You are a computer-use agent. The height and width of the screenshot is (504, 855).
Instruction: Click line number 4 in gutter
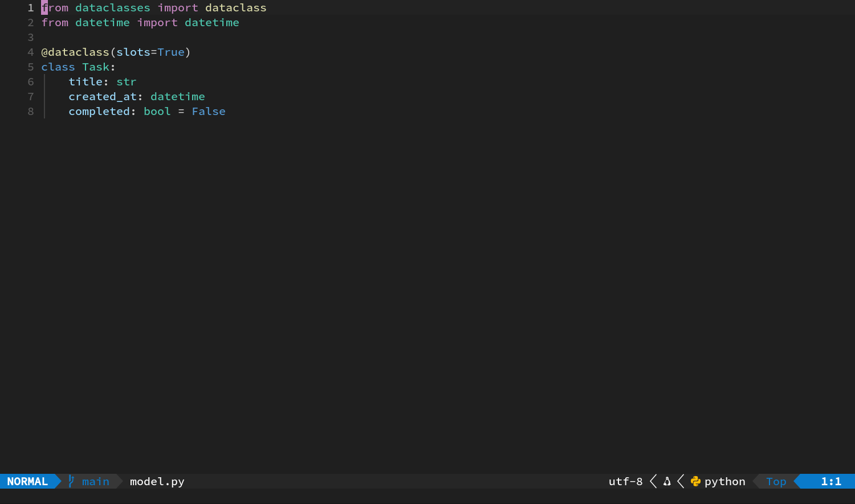click(x=31, y=52)
